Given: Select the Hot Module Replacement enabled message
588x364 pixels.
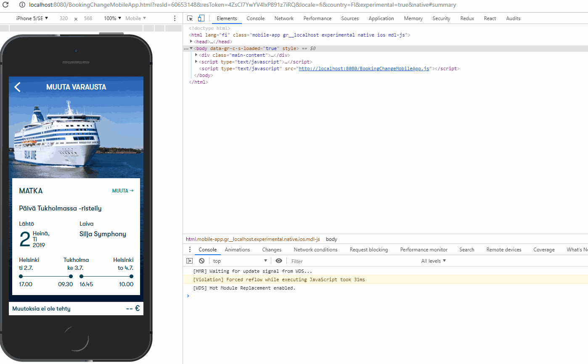Looking at the screenshot, I should tap(385, 288).
